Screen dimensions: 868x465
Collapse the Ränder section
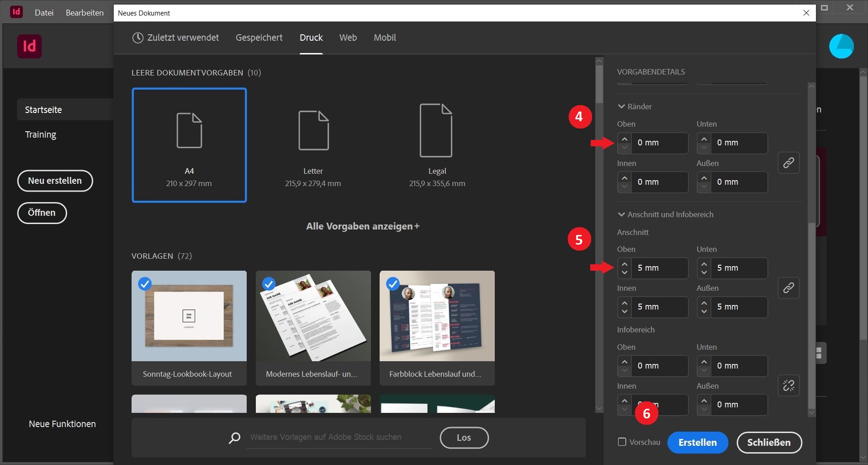pyautogui.click(x=621, y=107)
